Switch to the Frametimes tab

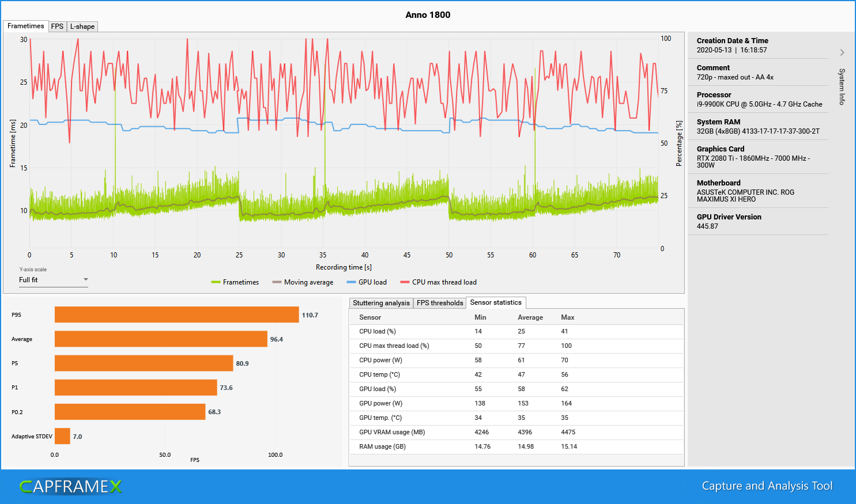click(x=26, y=26)
